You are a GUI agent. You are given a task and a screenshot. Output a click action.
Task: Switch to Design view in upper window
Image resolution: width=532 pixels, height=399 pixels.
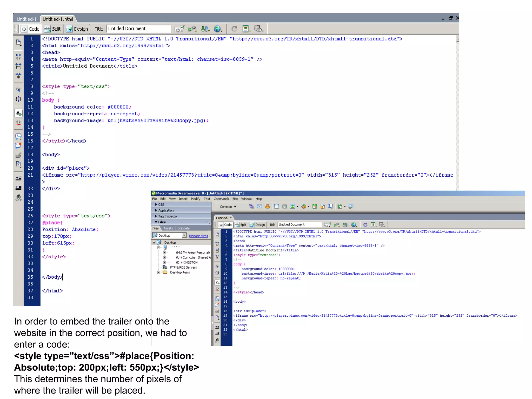point(77,29)
